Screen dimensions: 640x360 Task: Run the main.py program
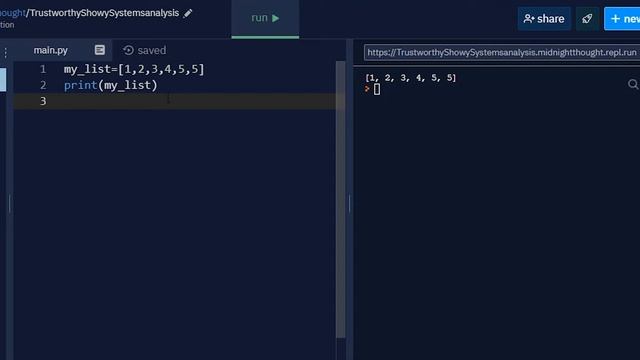(x=265, y=18)
